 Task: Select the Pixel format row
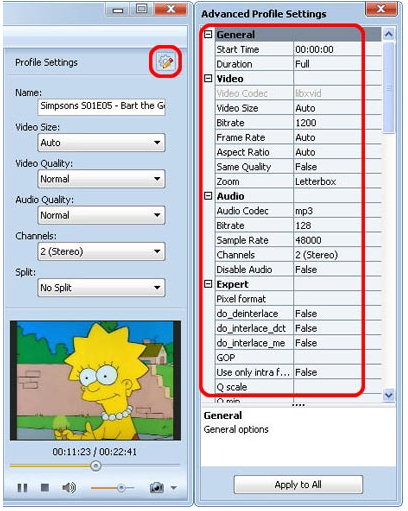[x=298, y=299]
